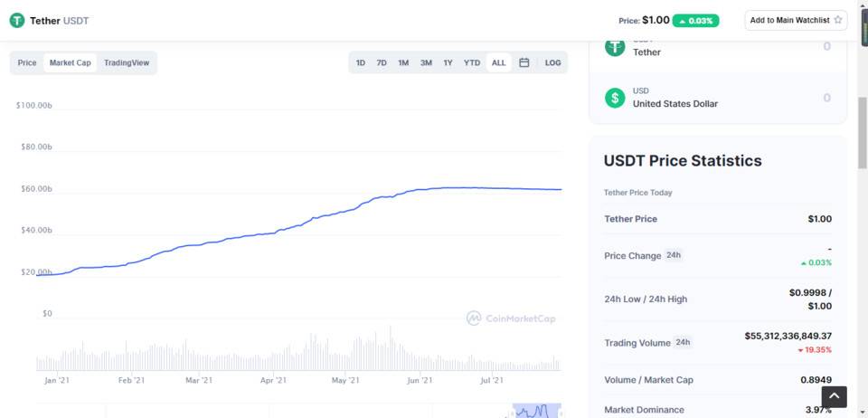868x418 pixels.
Task: Click the Tether logo icon in header
Action: 17,20
